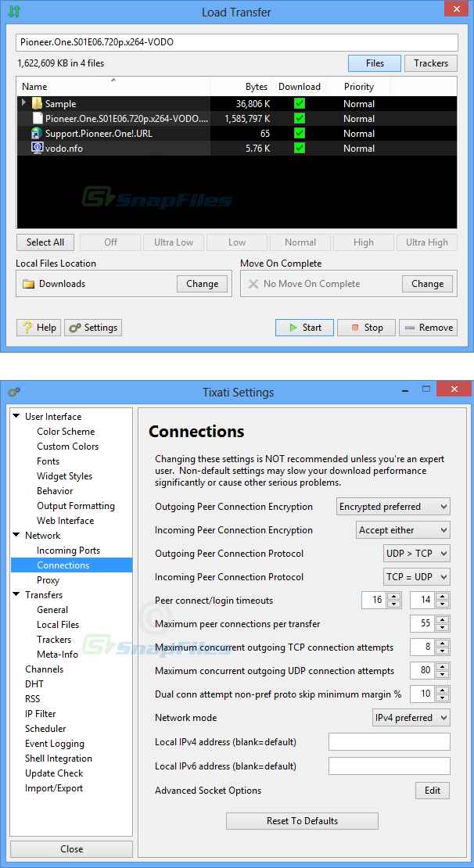Increase dual conn skip minimum margin
474x868 pixels.
(x=443, y=690)
